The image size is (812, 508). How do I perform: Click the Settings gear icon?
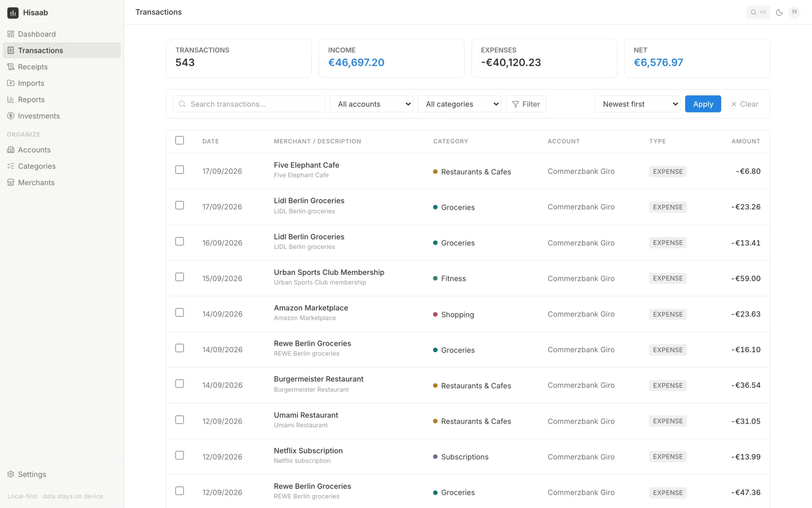[11, 474]
